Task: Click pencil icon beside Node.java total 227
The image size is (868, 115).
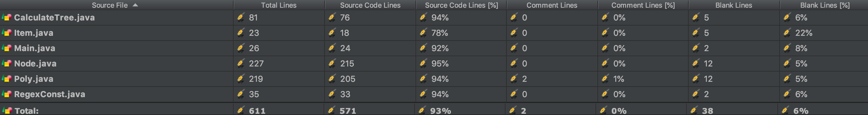Action: 241,63
